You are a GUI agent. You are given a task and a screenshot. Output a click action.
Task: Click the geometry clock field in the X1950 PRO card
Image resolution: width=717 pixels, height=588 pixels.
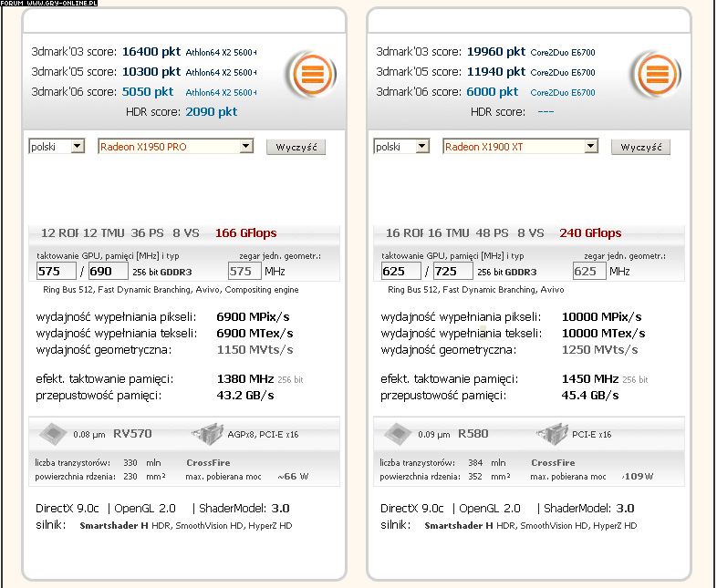pyautogui.click(x=244, y=272)
